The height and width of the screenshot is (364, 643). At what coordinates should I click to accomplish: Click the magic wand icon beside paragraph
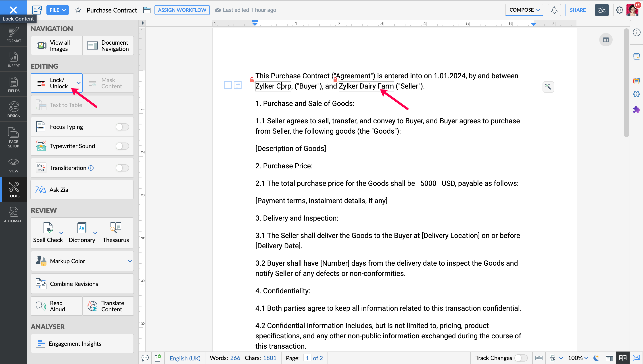coord(548,87)
